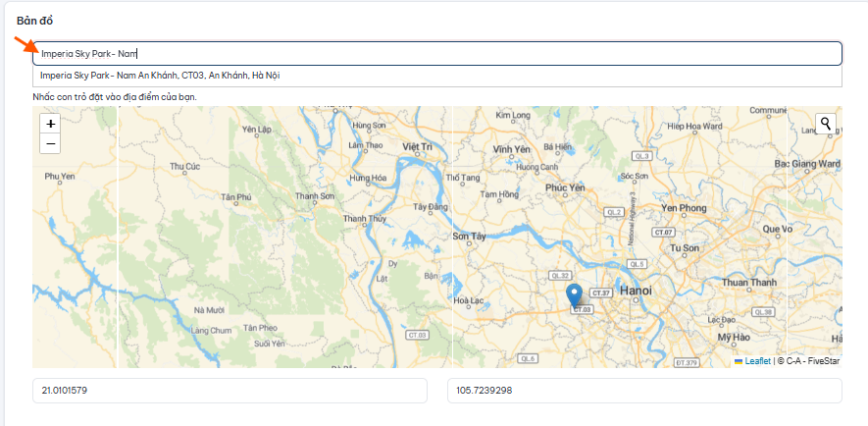The width and height of the screenshot is (868, 426).
Task: Click the Nà Mười map label
Action: pyautogui.click(x=209, y=310)
